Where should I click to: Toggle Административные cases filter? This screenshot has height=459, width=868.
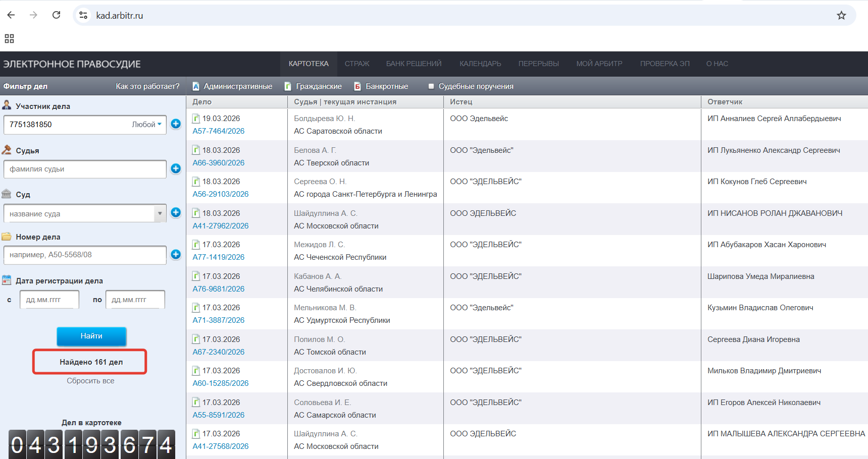(x=232, y=86)
